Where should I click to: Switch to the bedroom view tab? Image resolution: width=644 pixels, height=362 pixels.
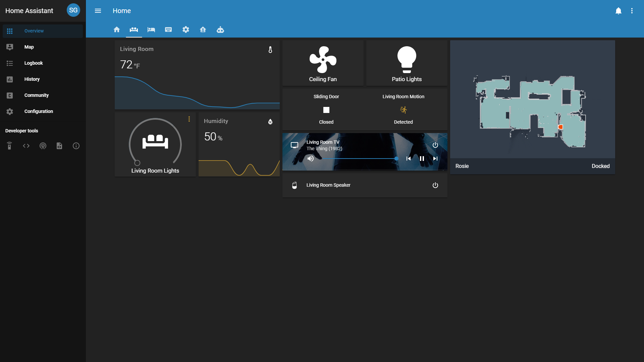tap(151, 29)
